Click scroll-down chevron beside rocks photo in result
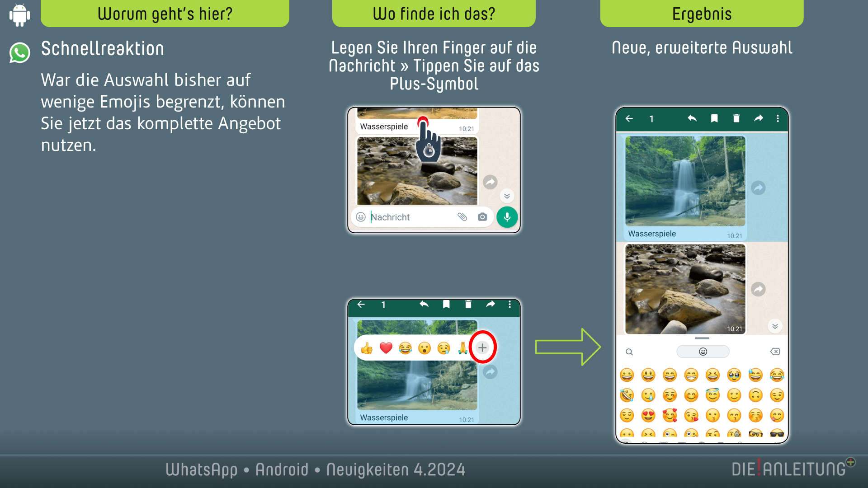 (x=775, y=326)
